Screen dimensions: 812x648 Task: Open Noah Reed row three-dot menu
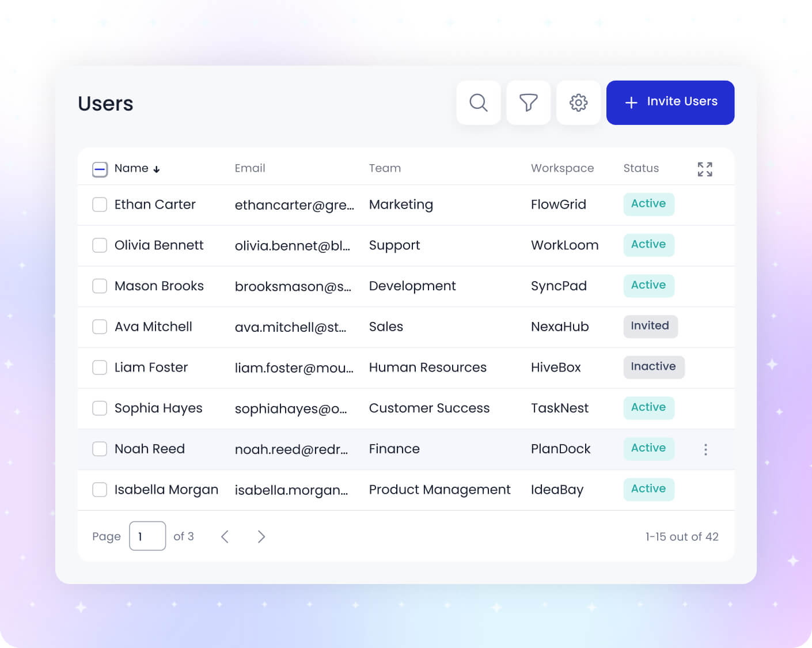[x=705, y=449]
